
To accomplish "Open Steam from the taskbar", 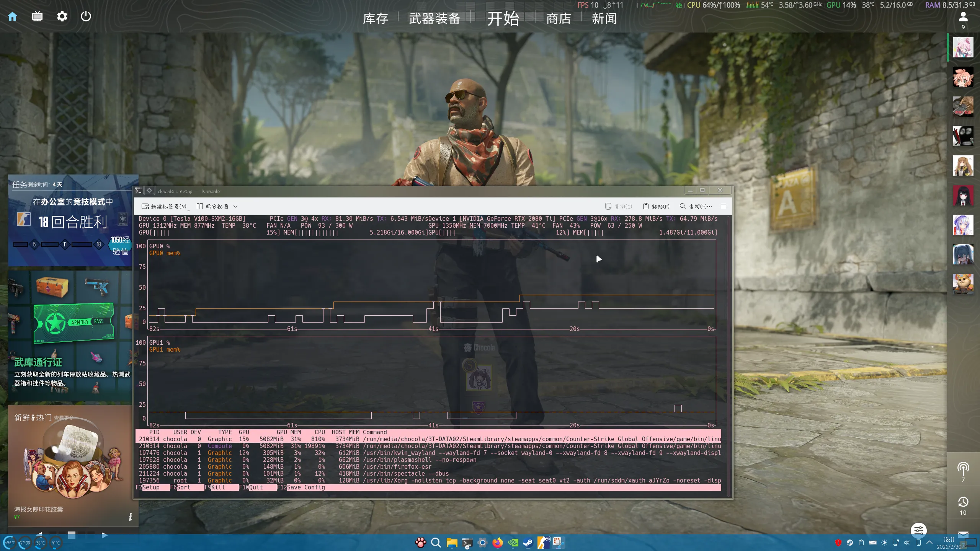I will click(528, 543).
